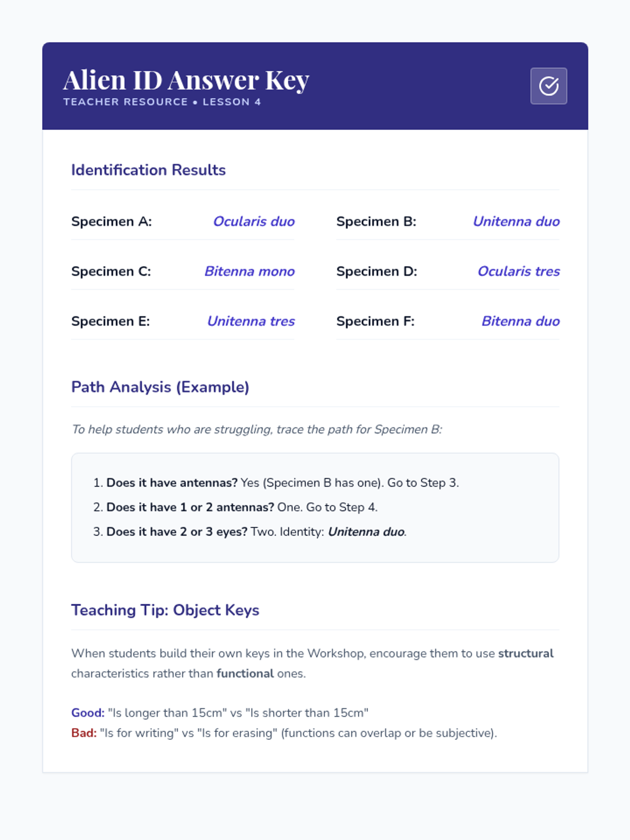The height and width of the screenshot is (840, 630).
Task: Select the Teaching Tip: Object Keys heading
Action: tap(165, 610)
